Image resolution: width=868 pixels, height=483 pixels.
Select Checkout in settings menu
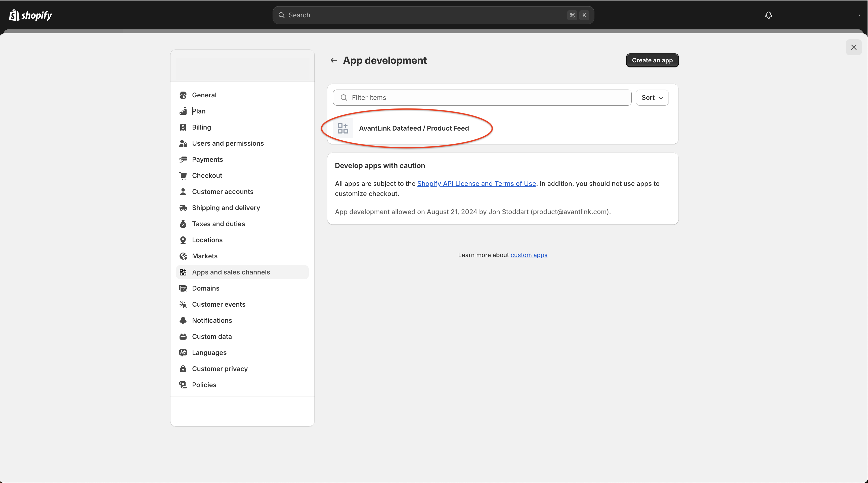coord(242,176)
